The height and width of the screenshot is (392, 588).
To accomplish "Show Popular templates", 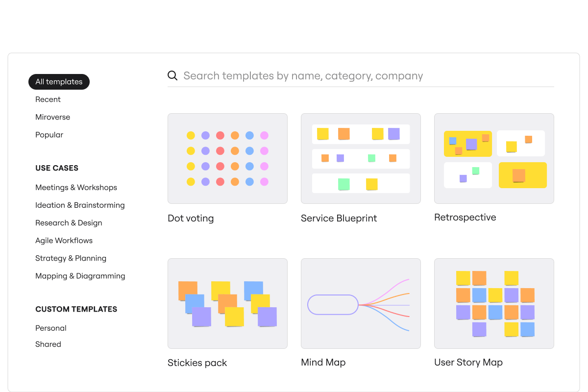I will [49, 134].
